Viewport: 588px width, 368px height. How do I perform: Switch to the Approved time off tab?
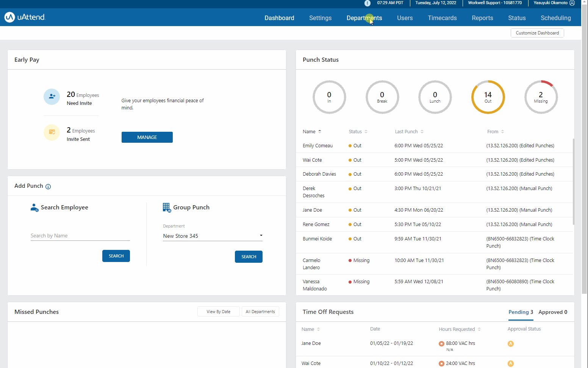pos(552,312)
